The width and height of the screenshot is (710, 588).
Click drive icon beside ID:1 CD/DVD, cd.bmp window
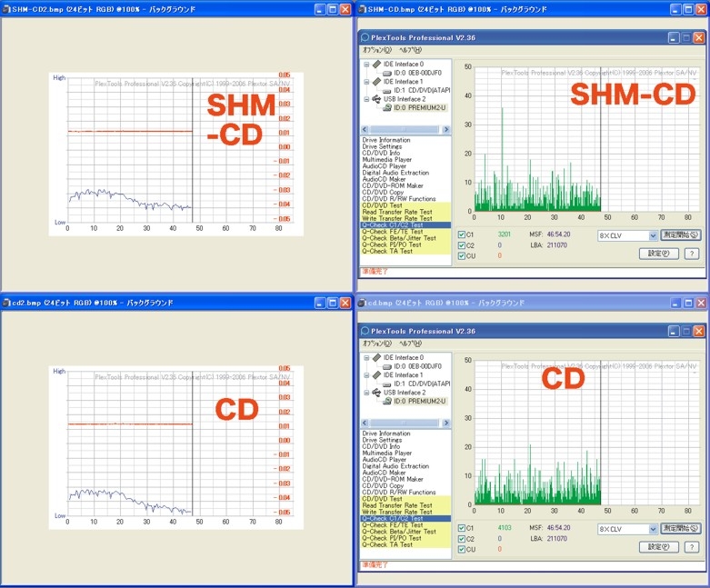(386, 384)
